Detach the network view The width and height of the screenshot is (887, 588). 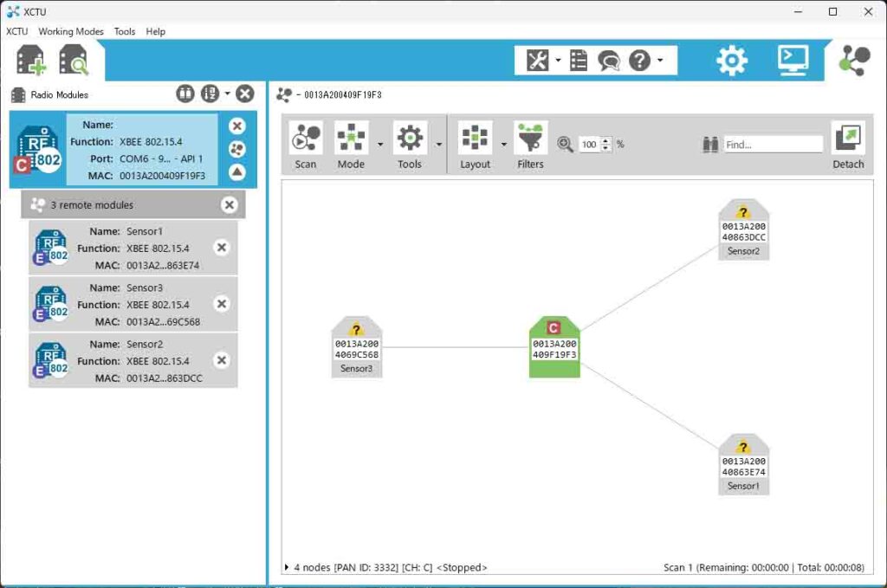click(x=848, y=145)
